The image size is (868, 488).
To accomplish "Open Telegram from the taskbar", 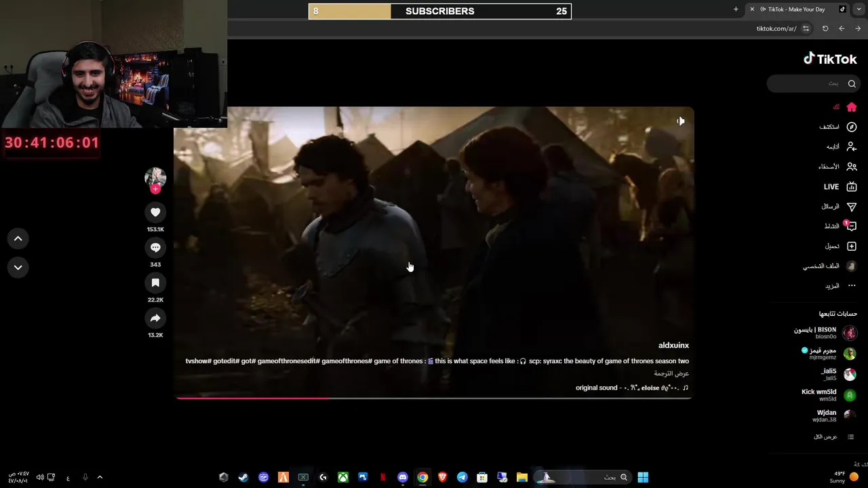I will pyautogui.click(x=462, y=477).
